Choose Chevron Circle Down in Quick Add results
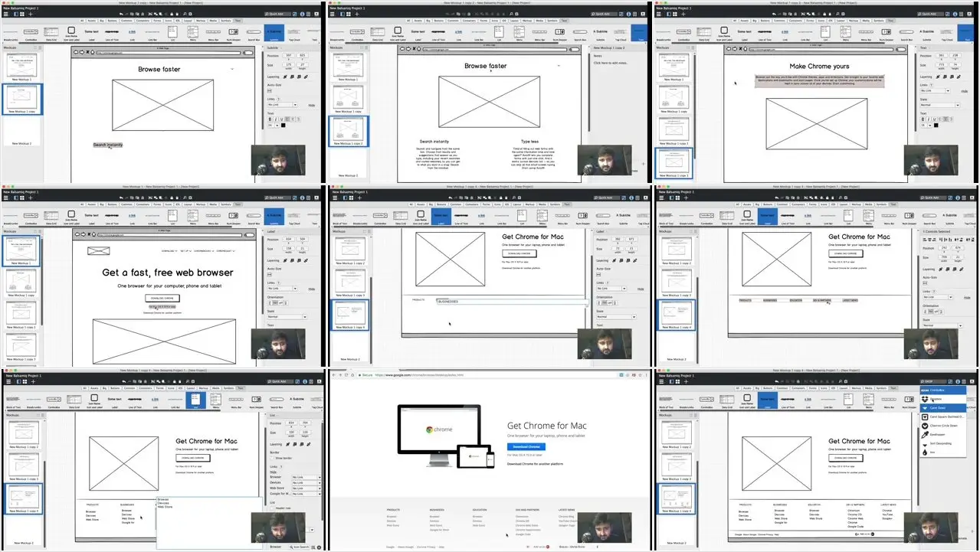980x552 pixels. tap(942, 425)
